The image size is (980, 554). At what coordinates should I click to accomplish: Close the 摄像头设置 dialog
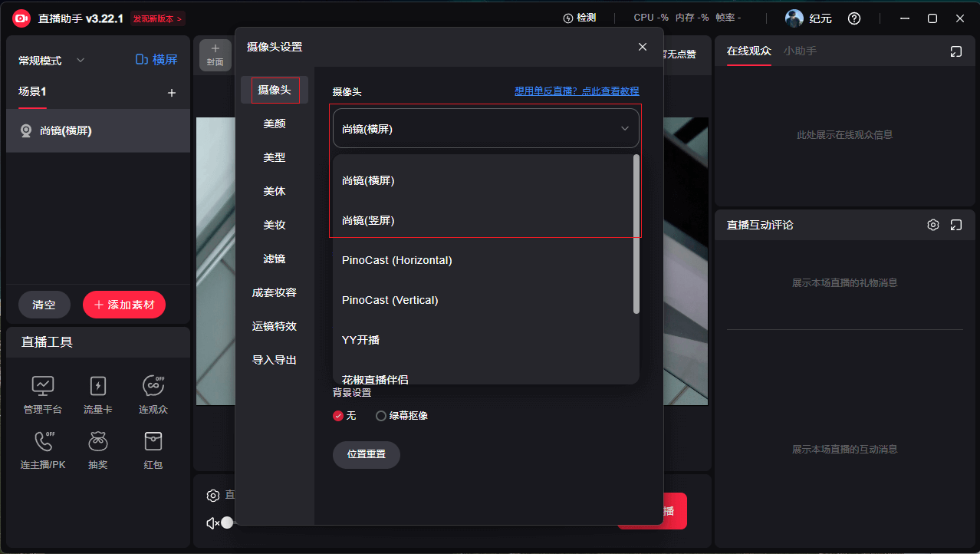643,47
